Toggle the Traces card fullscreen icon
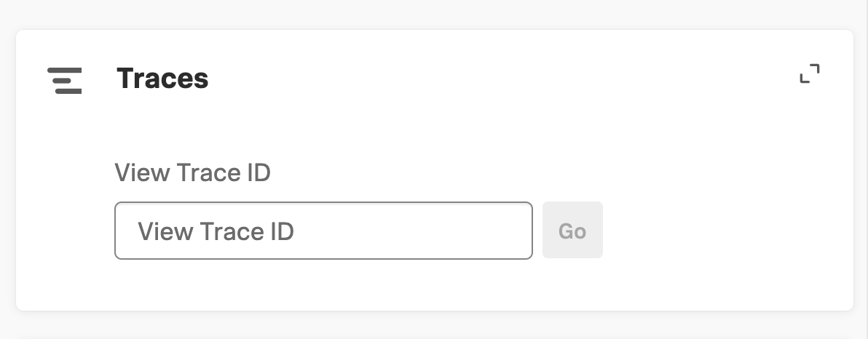 [809, 74]
